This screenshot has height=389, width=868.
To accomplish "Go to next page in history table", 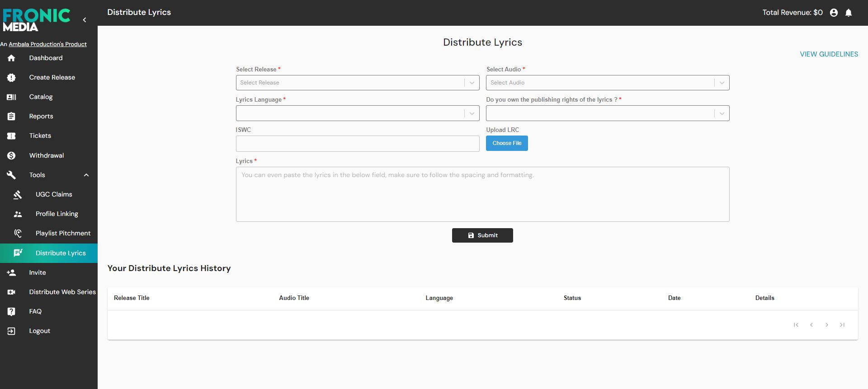I will [826, 325].
